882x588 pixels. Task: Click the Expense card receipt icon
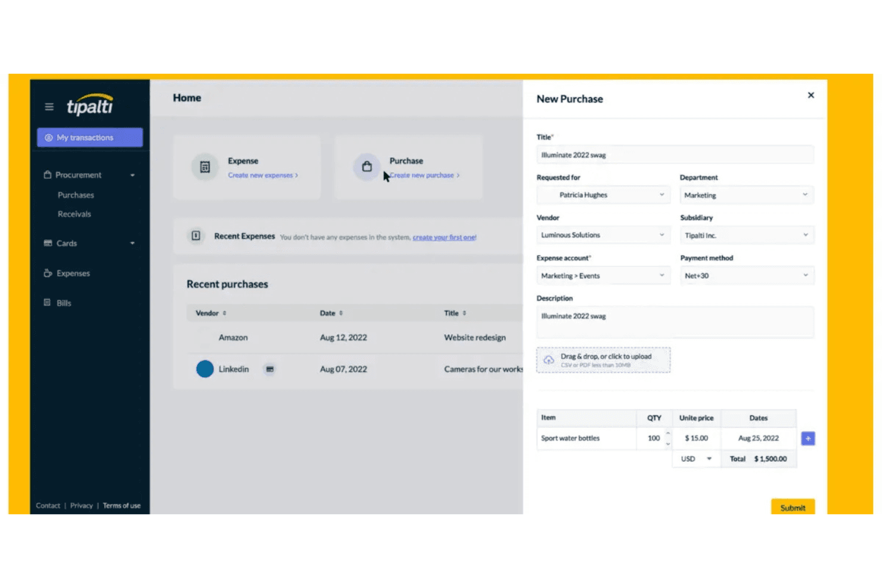pos(205,167)
